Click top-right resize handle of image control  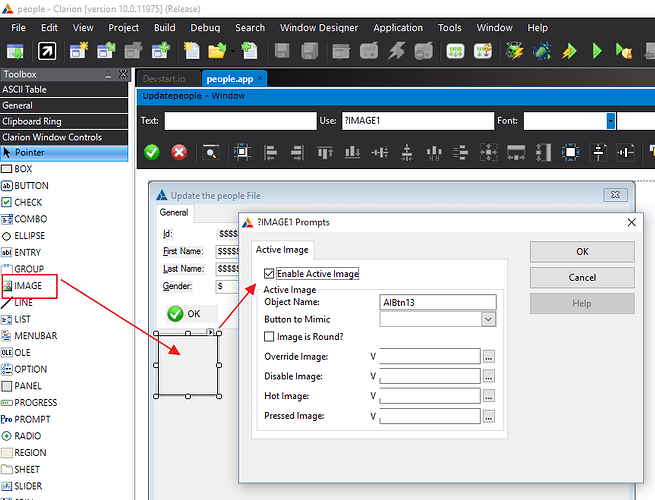(x=219, y=333)
